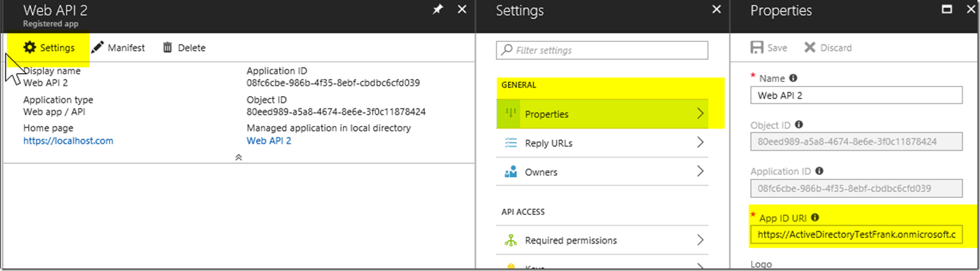This screenshot has height=271, width=980.
Task: Close the Settings blade
Action: pos(716,11)
